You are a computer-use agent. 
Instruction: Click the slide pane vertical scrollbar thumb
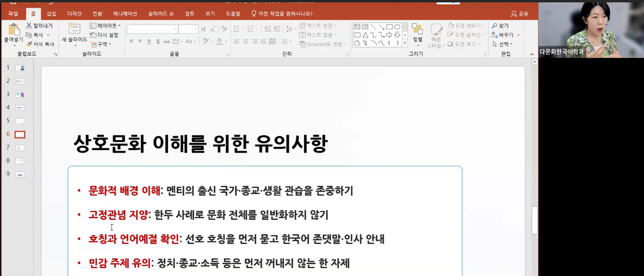[534, 220]
